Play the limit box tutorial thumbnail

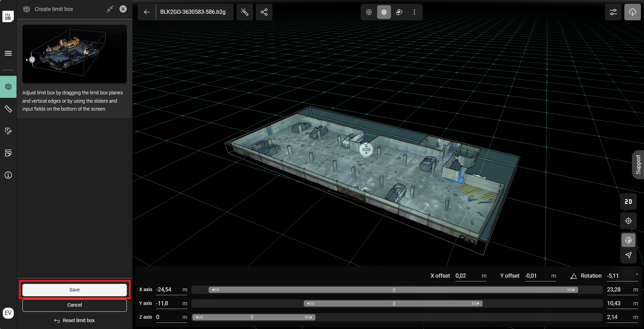tap(74, 54)
